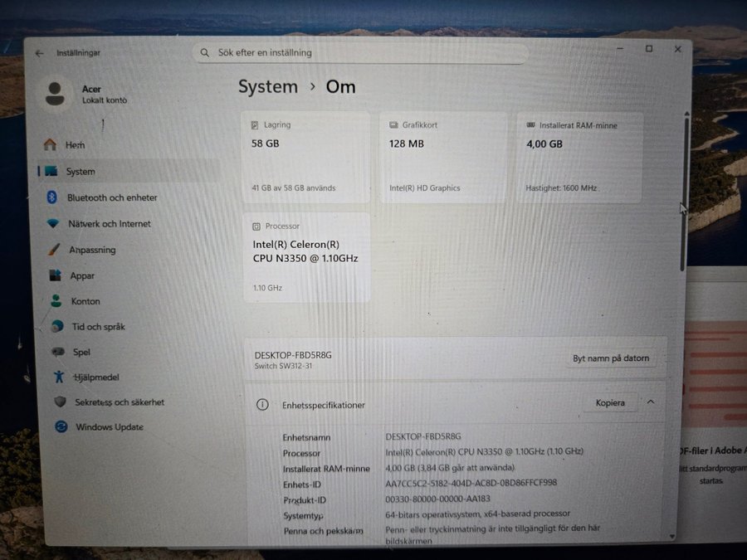The height and width of the screenshot is (560, 747).
Task: Open Sekretess och säkerhet
Action: pyautogui.click(x=119, y=402)
